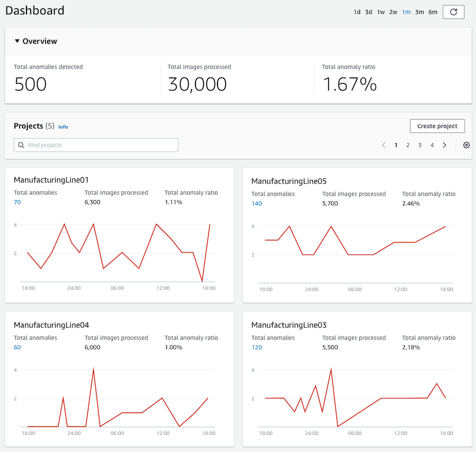Screen dimensions: 476x452
Task: Open ManufacturingLine01 project title
Action: pos(51,180)
